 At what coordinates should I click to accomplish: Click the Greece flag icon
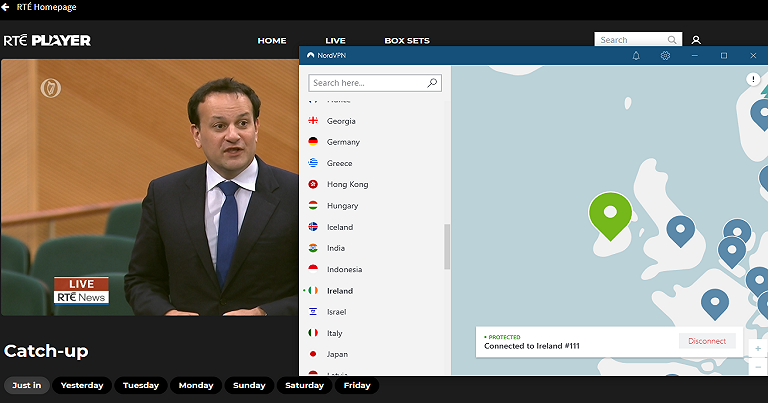tap(313, 163)
